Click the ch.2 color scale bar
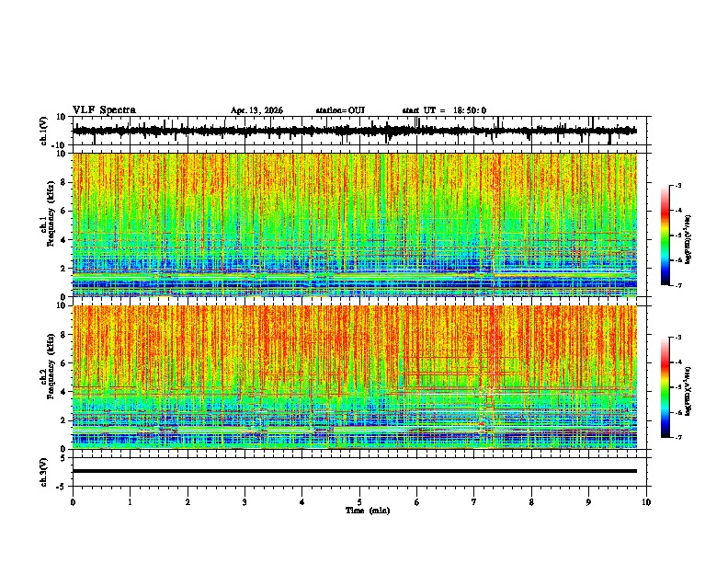 coord(665,387)
